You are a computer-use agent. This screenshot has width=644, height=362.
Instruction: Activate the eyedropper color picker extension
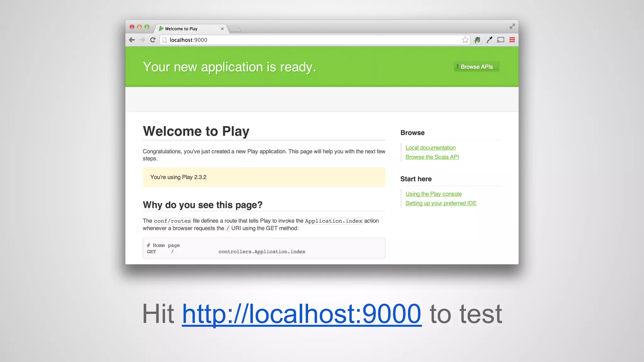coord(489,40)
